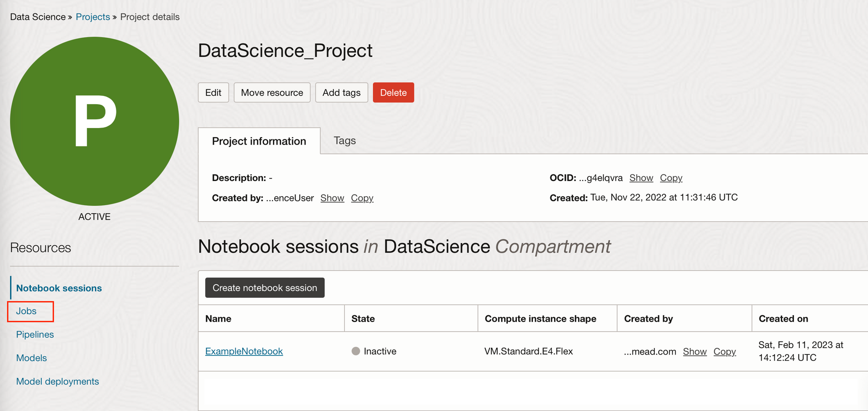Open Model deployments resource list

click(58, 381)
